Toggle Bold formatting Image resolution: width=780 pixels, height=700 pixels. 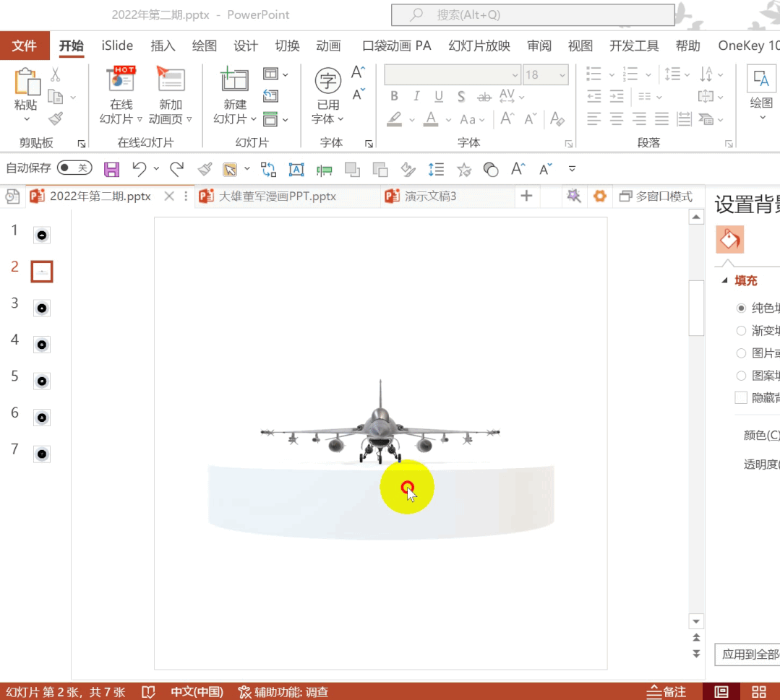tap(395, 97)
